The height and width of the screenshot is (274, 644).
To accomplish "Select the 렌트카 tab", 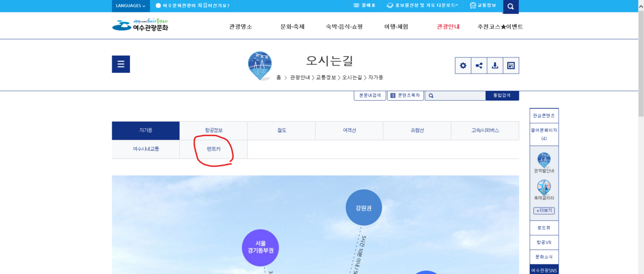I will click(x=214, y=149).
